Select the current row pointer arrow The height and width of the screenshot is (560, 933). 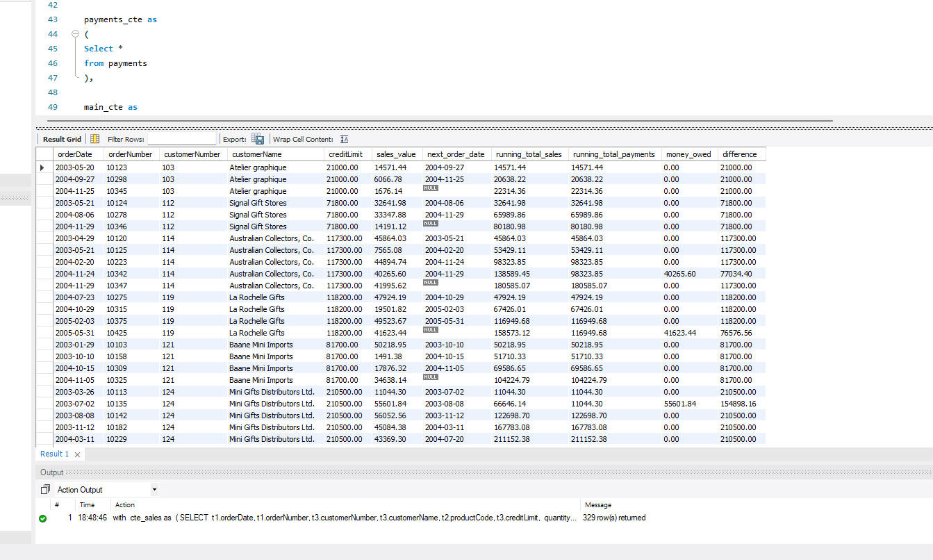coord(42,167)
